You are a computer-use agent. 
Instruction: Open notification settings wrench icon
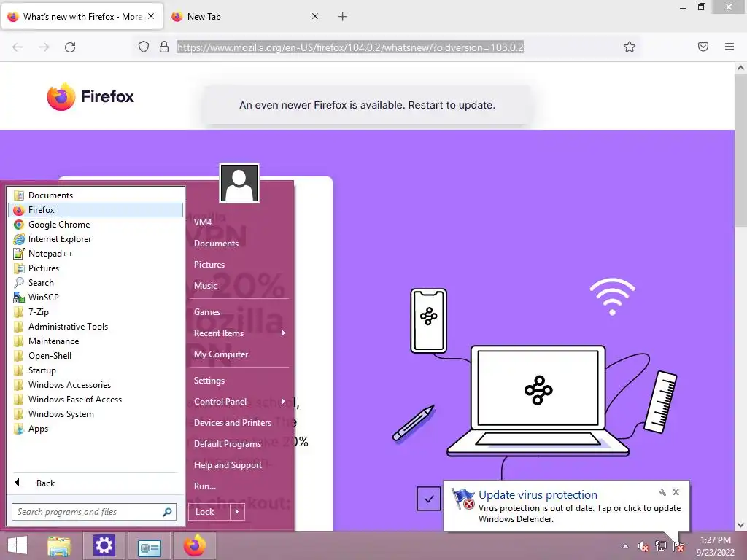pyautogui.click(x=662, y=492)
